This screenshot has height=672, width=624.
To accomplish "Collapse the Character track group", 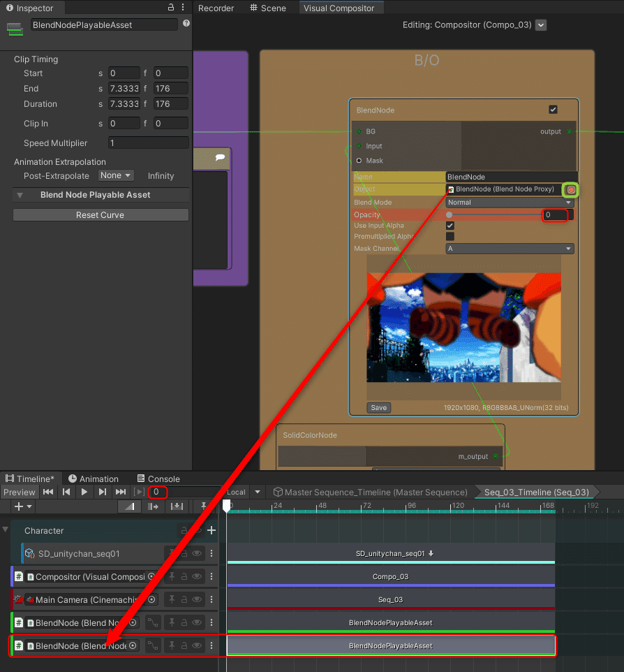I will coord(5,529).
